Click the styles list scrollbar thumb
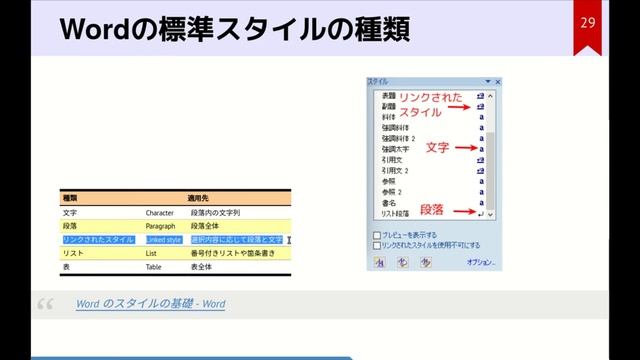 point(491,171)
